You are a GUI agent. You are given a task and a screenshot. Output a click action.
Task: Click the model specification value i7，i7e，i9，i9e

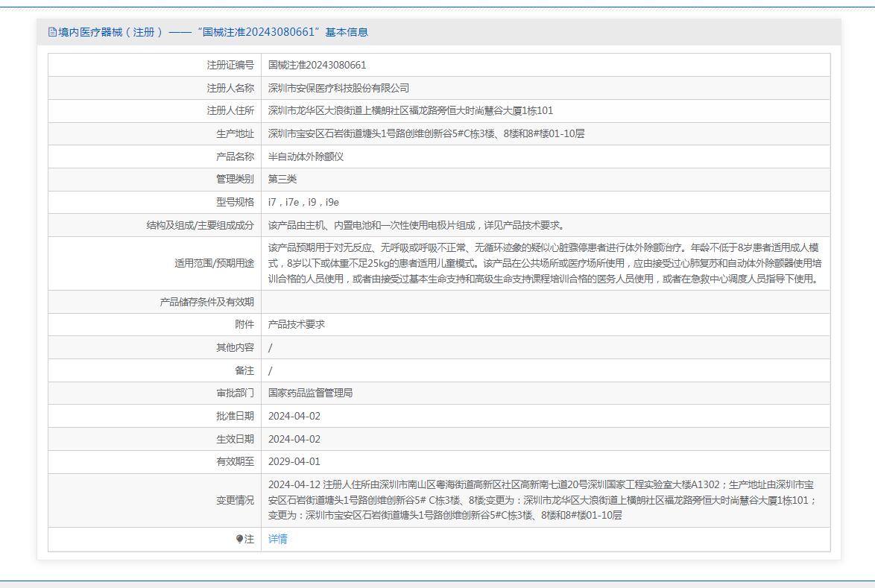(303, 202)
